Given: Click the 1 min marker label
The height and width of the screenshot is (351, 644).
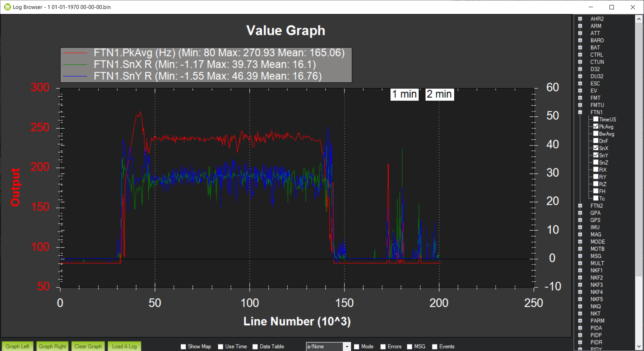Looking at the screenshot, I should (x=404, y=94).
